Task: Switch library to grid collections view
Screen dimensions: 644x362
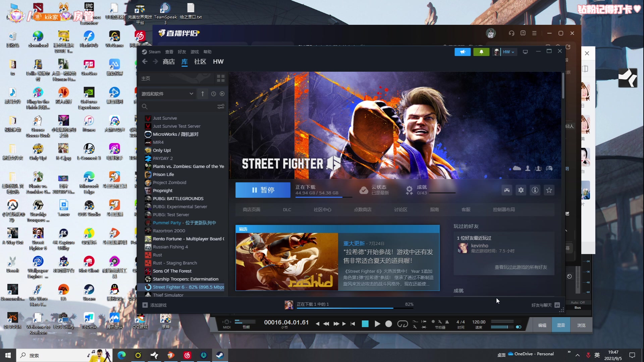Action: pos(221,78)
